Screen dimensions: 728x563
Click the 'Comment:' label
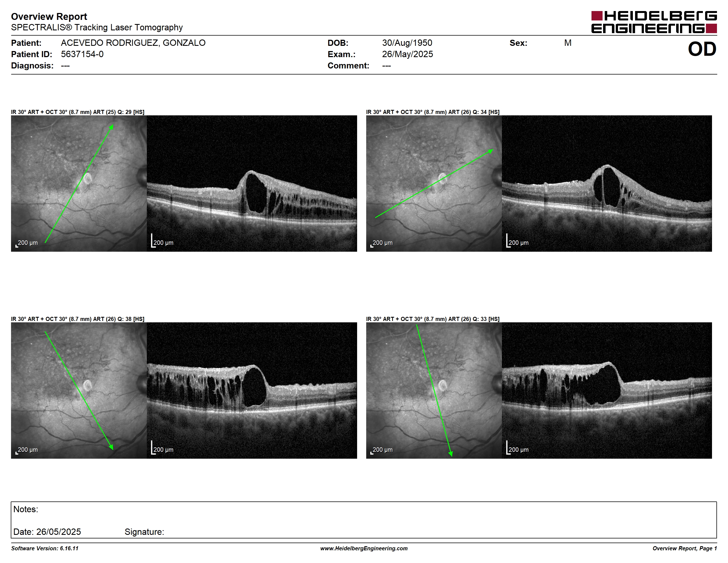pos(348,65)
